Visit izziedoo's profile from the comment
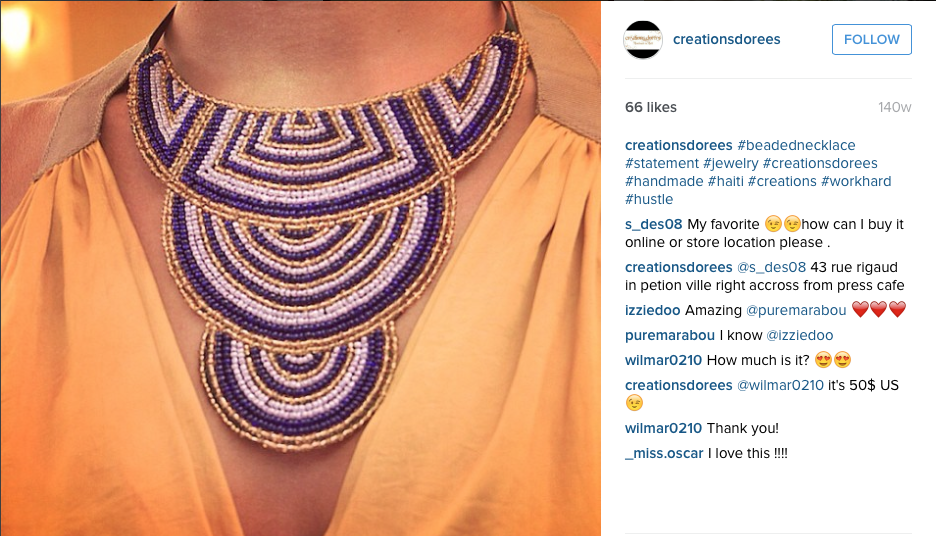This screenshot has width=936, height=536. [652, 310]
